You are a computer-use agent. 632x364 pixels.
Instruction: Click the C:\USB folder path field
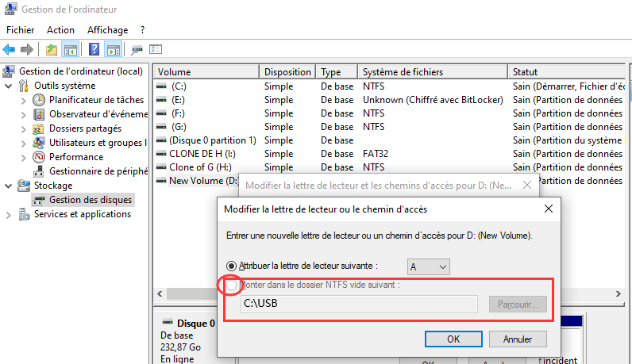click(x=357, y=304)
